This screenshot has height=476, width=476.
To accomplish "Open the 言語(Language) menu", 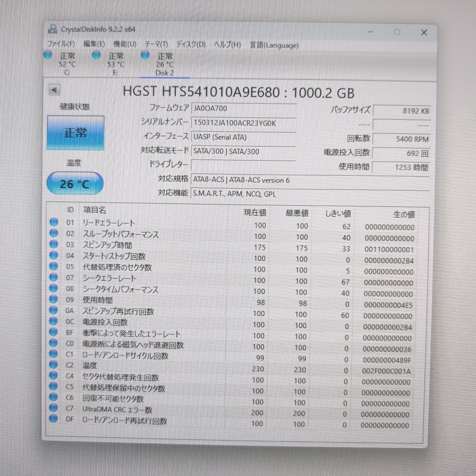I will (274, 45).
